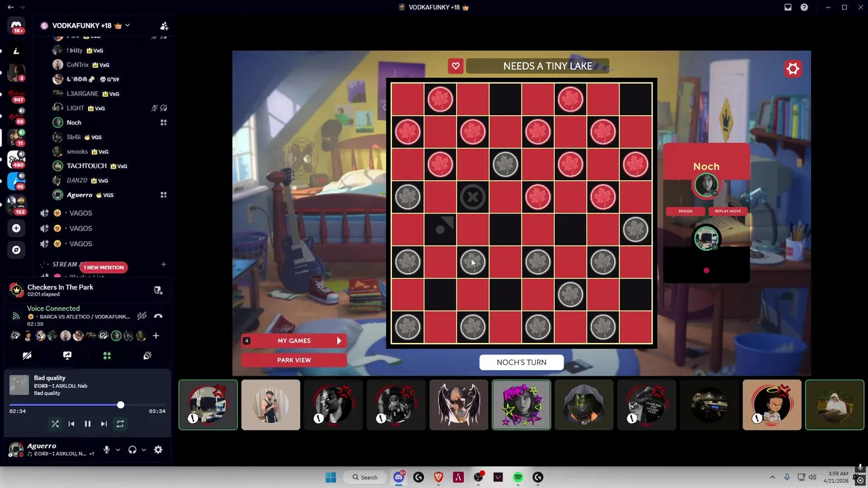Open user settings gear next to Aguerro

coord(158,449)
